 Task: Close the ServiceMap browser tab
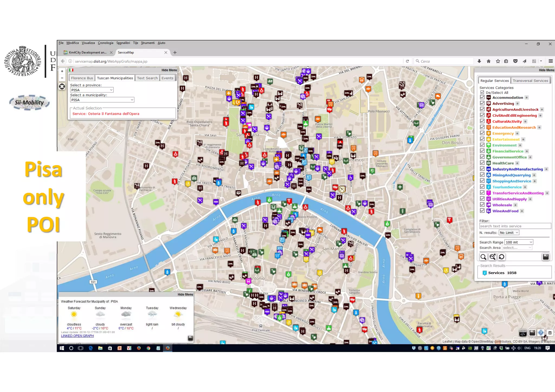[x=166, y=53]
